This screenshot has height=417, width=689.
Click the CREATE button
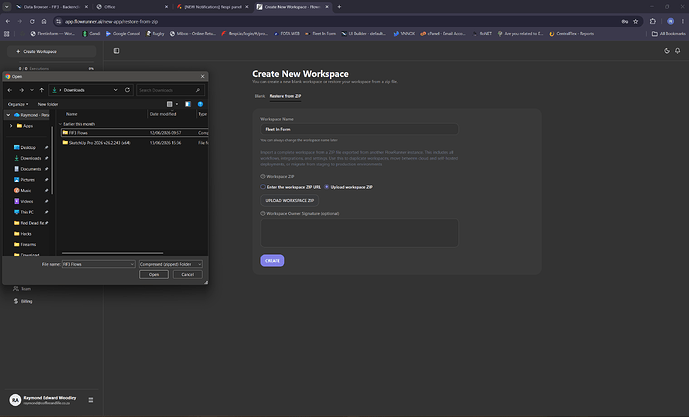(x=272, y=261)
